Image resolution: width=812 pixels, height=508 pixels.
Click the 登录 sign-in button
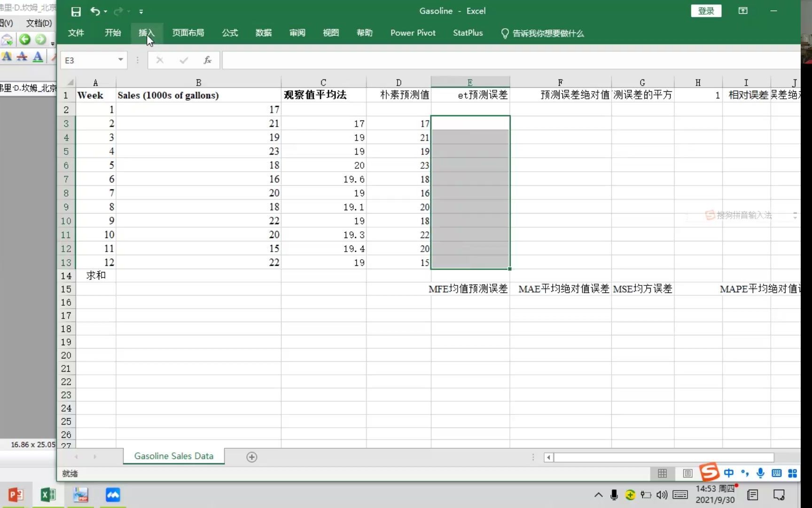[706, 10]
